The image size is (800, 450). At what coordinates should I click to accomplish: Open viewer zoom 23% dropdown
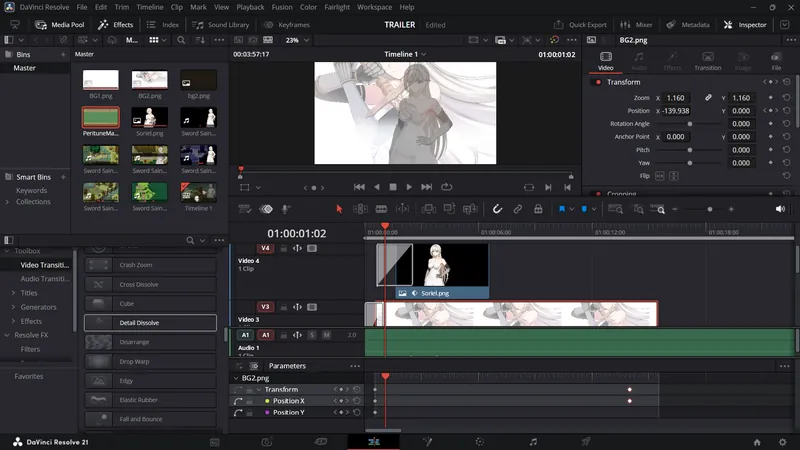[x=297, y=40]
